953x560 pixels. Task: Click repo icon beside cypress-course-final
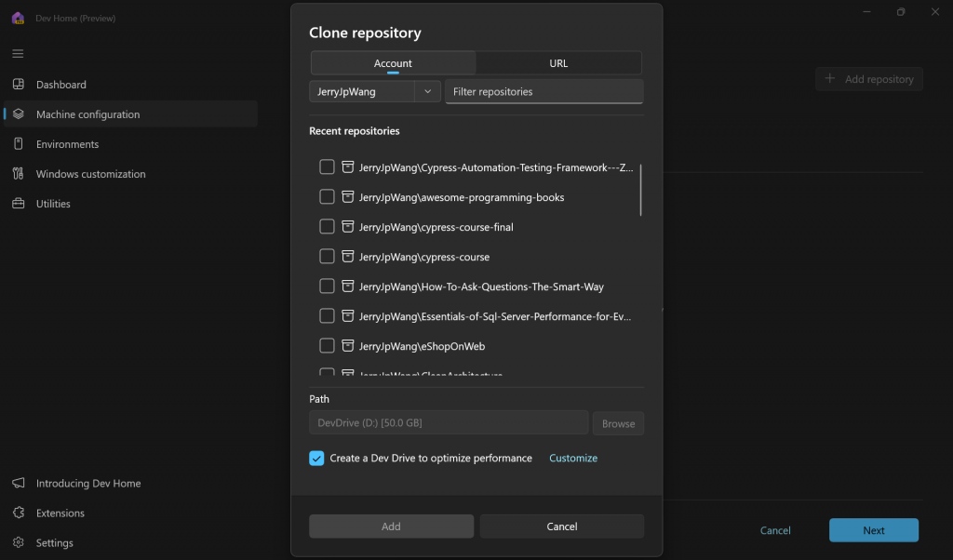(348, 227)
